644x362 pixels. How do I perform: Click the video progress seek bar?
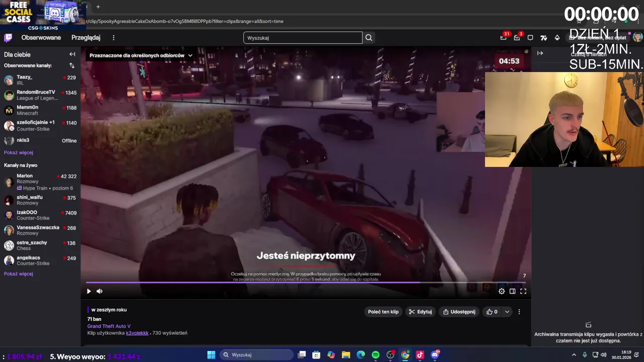[x=305, y=283]
